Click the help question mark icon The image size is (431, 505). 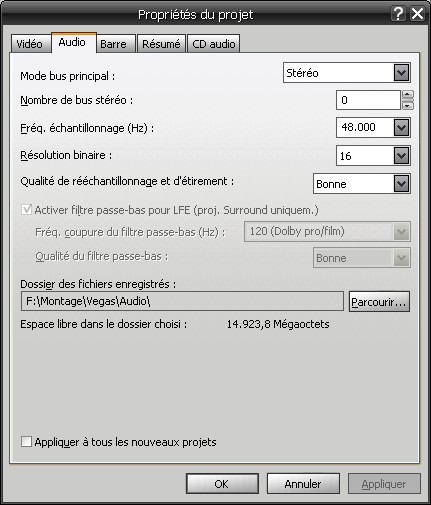click(x=398, y=14)
